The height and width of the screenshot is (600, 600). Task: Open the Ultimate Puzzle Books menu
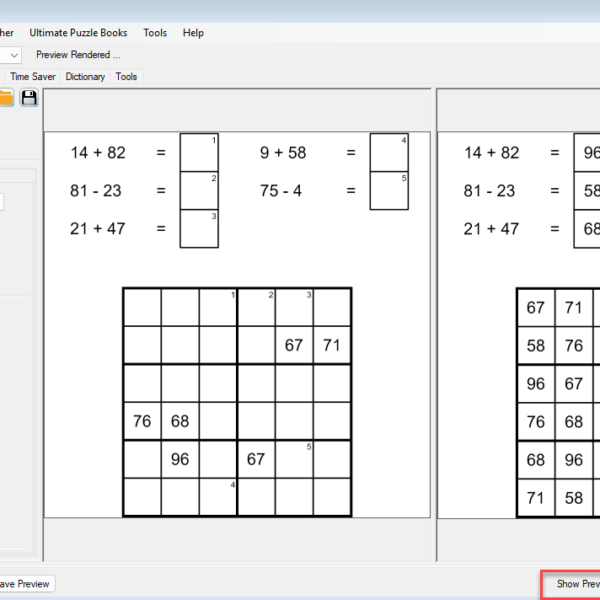click(x=78, y=33)
